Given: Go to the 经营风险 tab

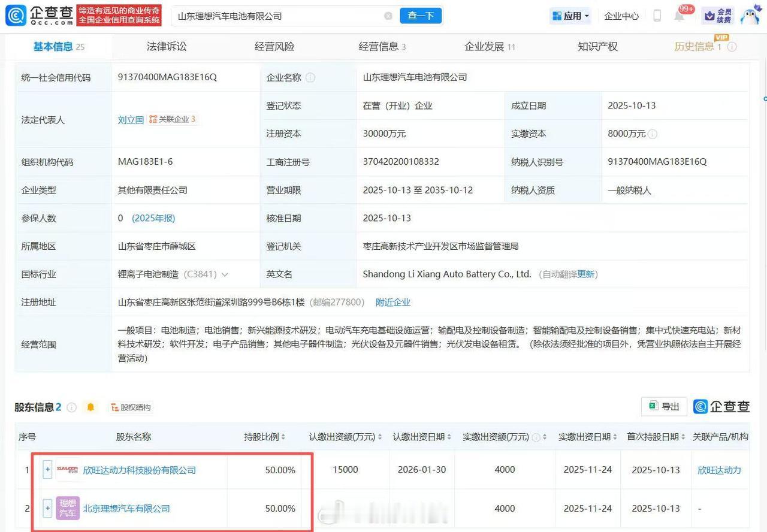Looking at the screenshot, I should pyautogui.click(x=274, y=47).
